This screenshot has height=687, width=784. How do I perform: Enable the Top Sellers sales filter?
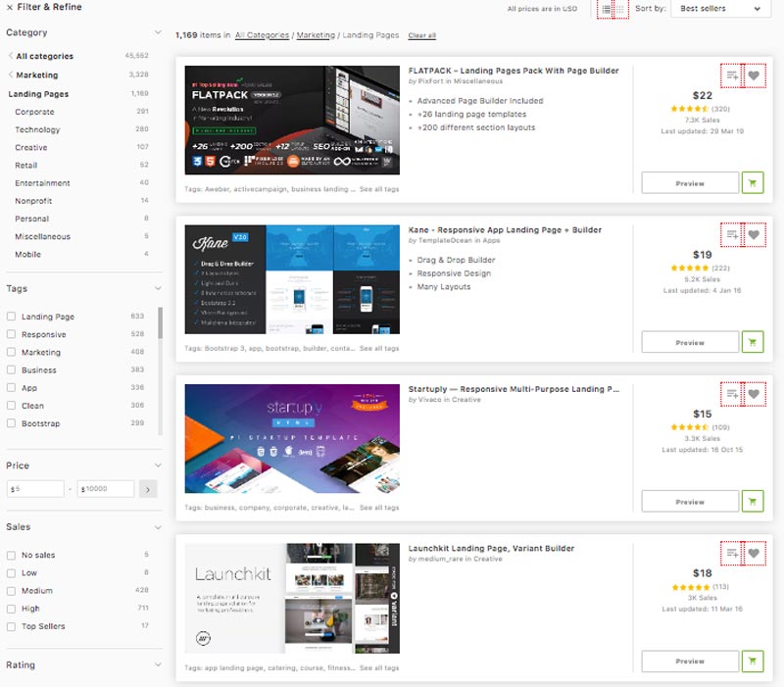(x=10, y=625)
